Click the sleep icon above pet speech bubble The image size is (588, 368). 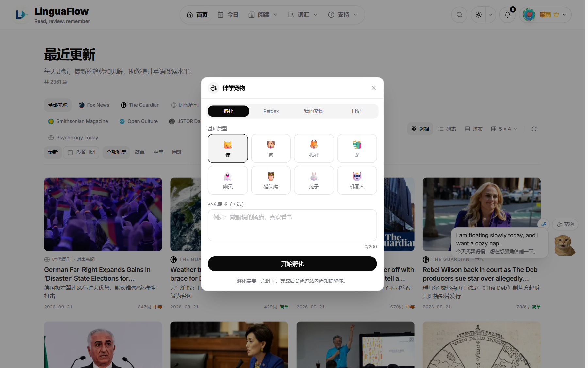tap(544, 224)
